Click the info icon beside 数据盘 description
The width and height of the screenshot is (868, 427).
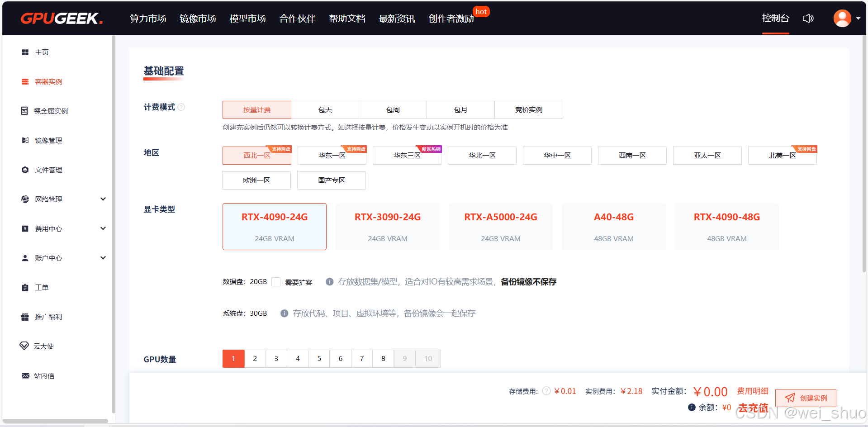coord(330,282)
